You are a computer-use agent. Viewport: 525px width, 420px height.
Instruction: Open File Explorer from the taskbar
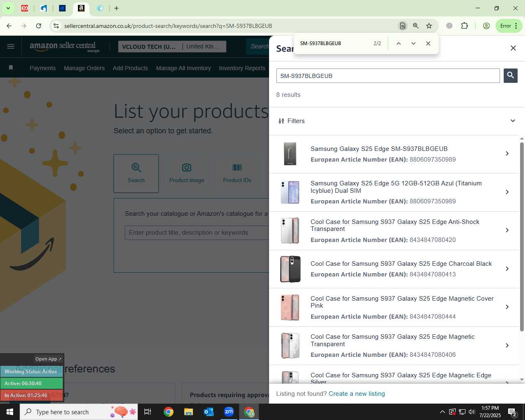(189, 412)
